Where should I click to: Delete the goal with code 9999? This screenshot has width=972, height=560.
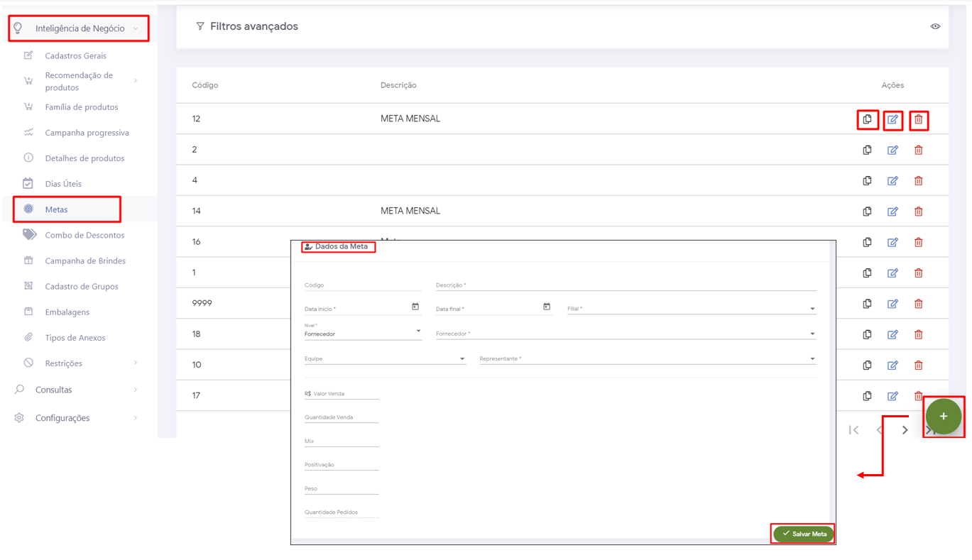point(918,304)
